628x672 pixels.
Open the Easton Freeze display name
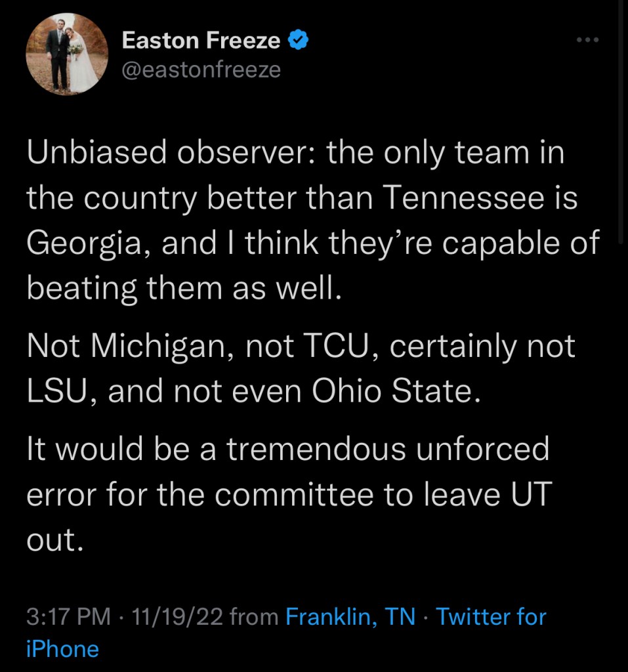(x=201, y=41)
